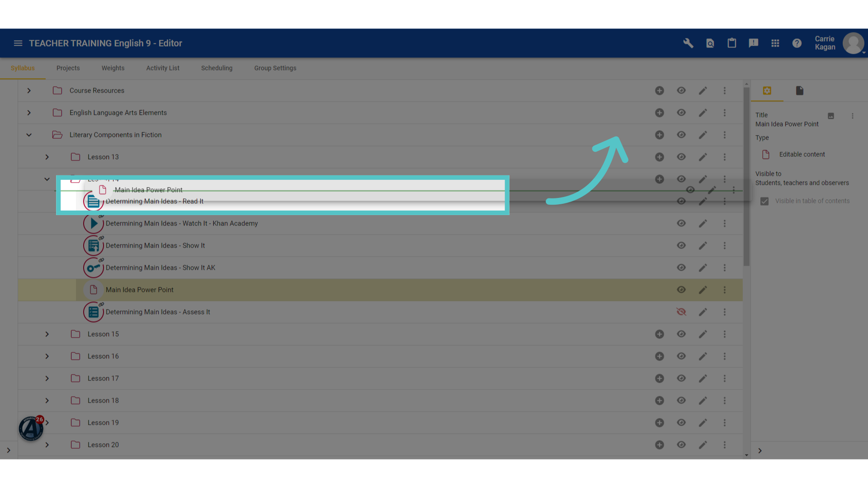Screen dimensions: 868x488
Task: Uncheck Visible in table of contents
Action: click(x=764, y=202)
